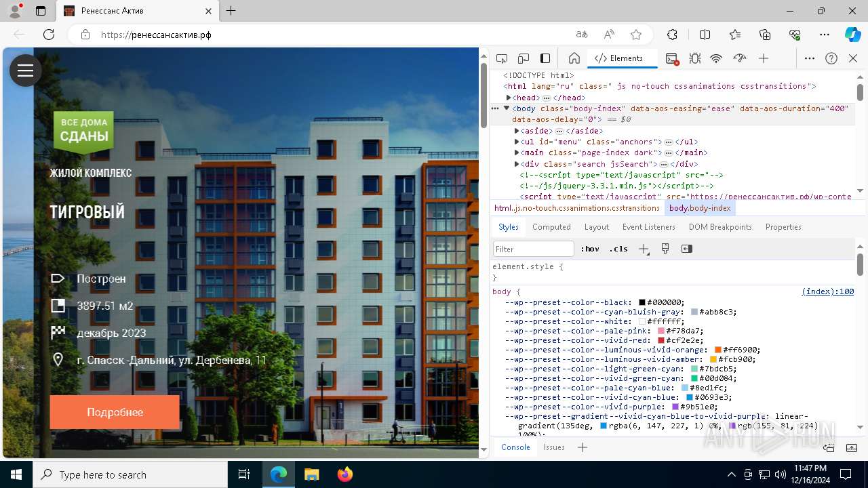This screenshot has width=868, height=488.
Task: Open the Properties tab
Action: click(x=783, y=227)
